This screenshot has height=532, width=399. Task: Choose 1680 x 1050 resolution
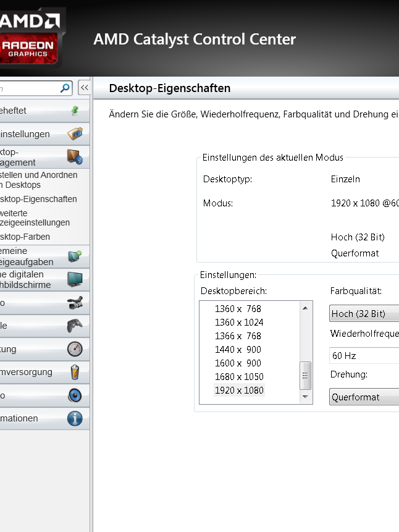(x=239, y=377)
